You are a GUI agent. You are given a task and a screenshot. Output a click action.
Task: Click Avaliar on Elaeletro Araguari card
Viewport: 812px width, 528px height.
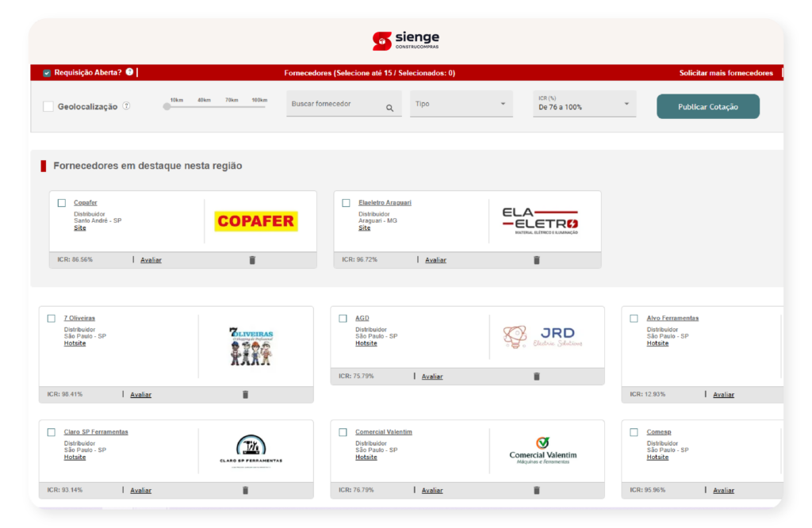click(435, 260)
